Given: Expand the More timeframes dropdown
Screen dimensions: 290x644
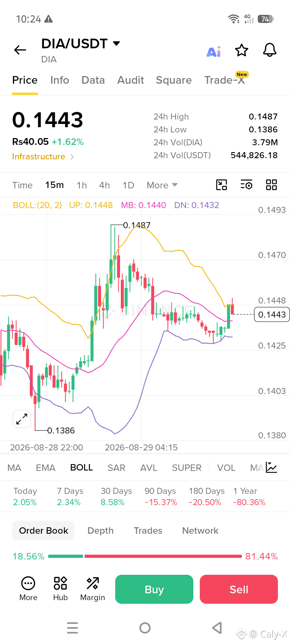Looking at the screenshot, I should pos(162,185).
